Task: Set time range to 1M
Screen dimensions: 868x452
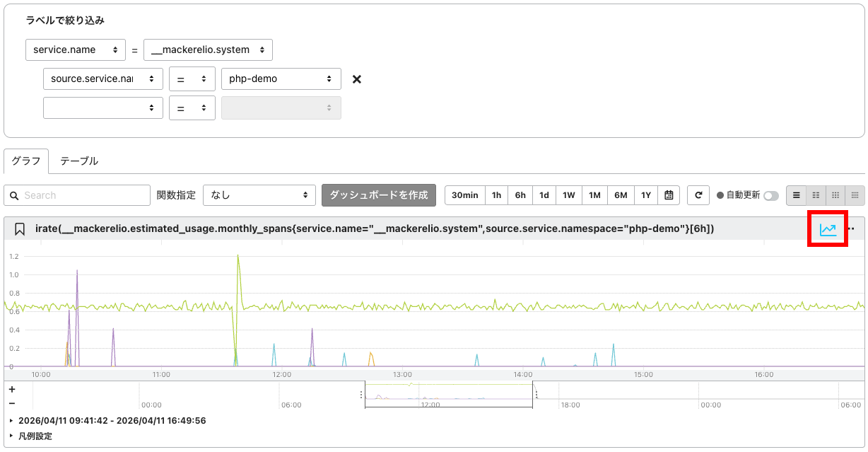Action: [594, 195]
